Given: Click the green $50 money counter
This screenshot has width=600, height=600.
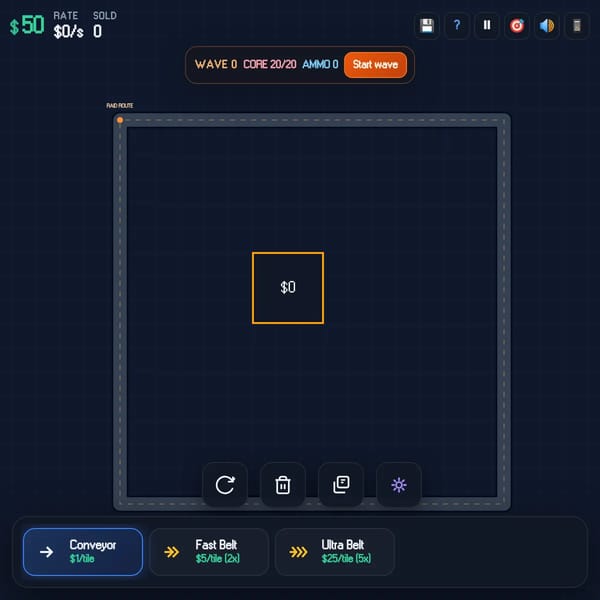Looking at the screenshot, I should [27, 25].
